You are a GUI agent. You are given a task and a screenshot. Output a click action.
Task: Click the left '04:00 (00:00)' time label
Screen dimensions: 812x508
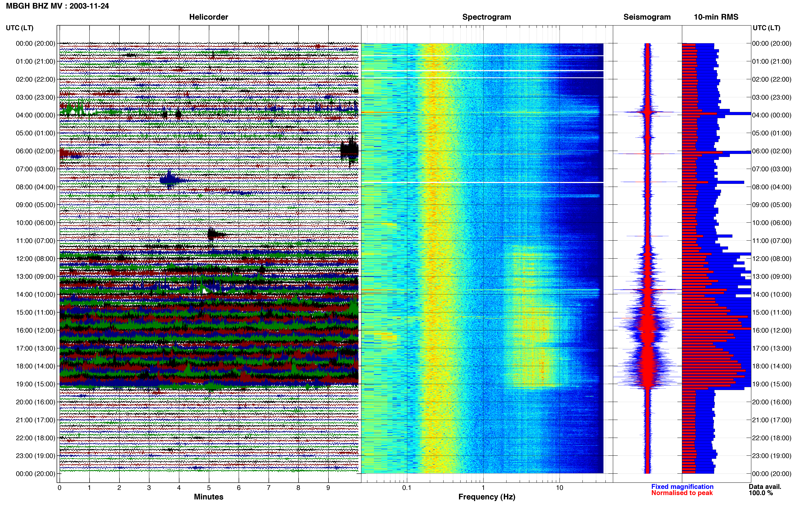(x=36, y=115)
